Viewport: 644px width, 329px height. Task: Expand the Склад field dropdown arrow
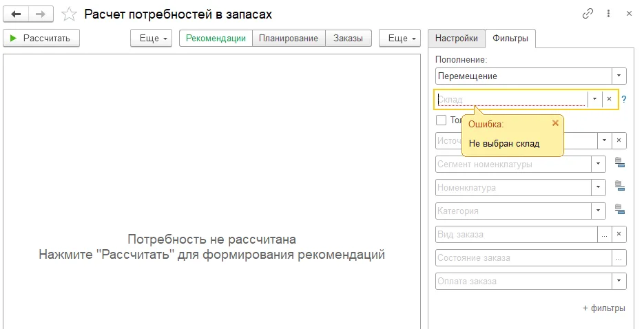(x=594, y=99)
